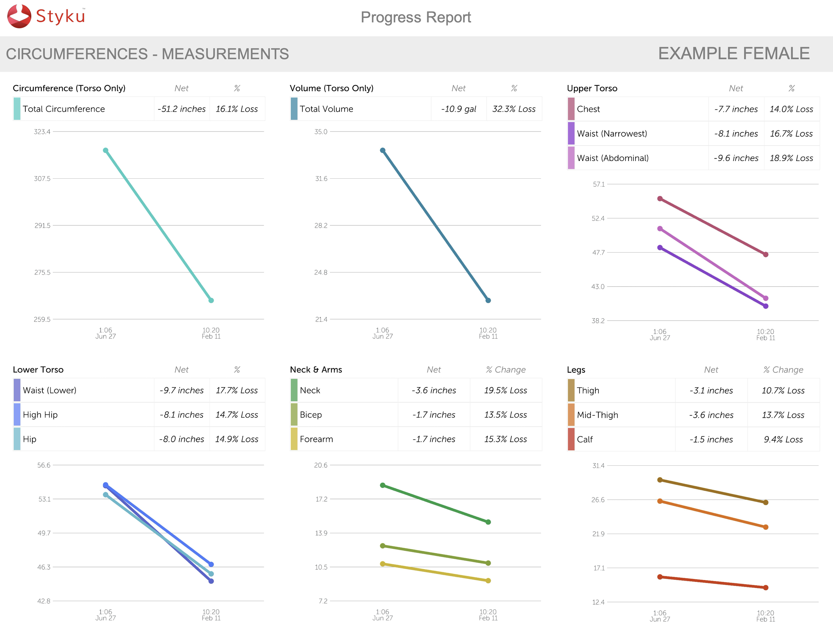This screenshot has width=833, height=644.
Task: Click Total Volume chart's Feb 11 data point
Action: tap(488, 300)
